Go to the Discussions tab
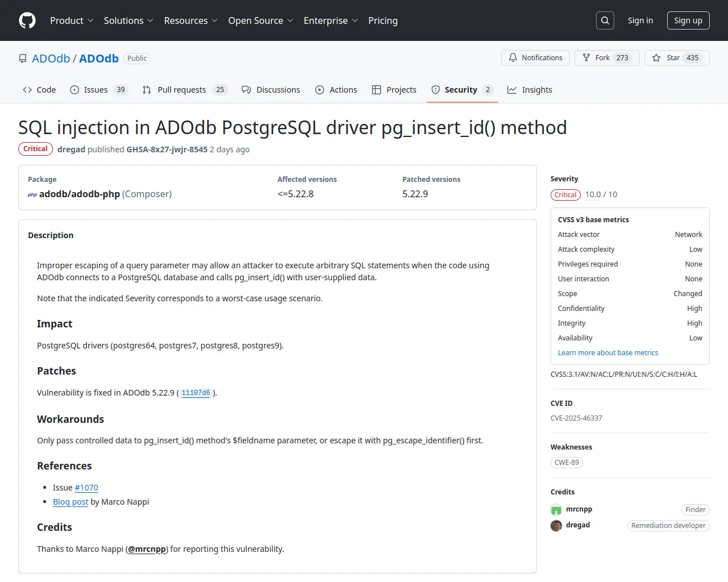Image resolution: width=728 pixels, height=582 pixels. (x=271, y=90)
